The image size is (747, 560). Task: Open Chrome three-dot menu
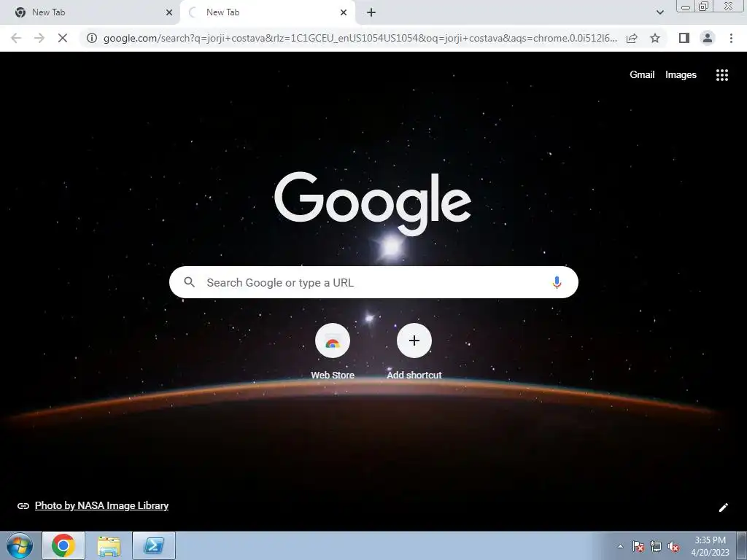click(x=731, y=38)
